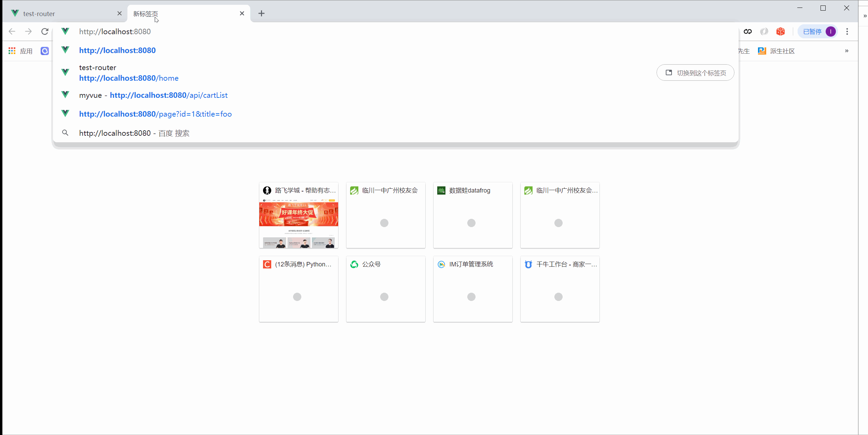
Task: Open Chrome's three-dot menu
Action: 847,31
